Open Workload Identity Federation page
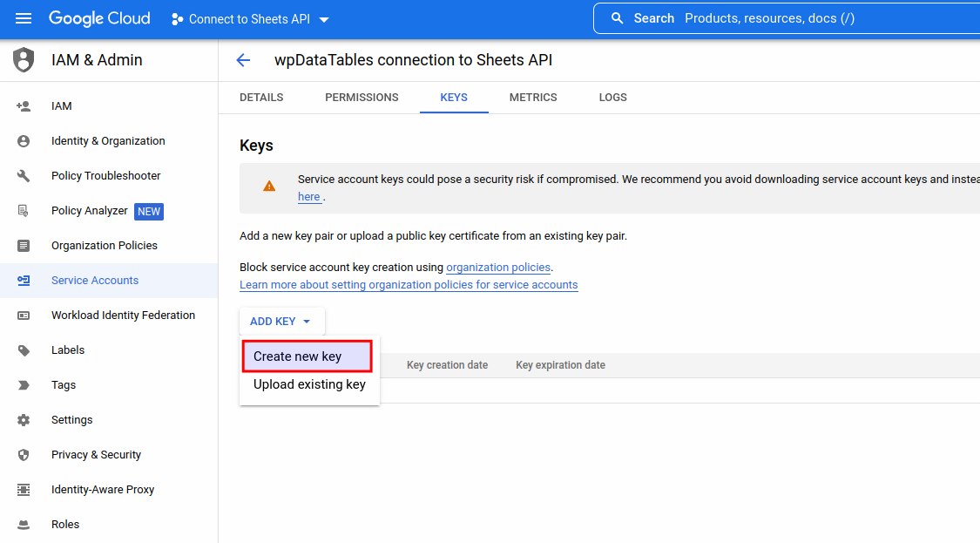 click(x=123, y=316)
